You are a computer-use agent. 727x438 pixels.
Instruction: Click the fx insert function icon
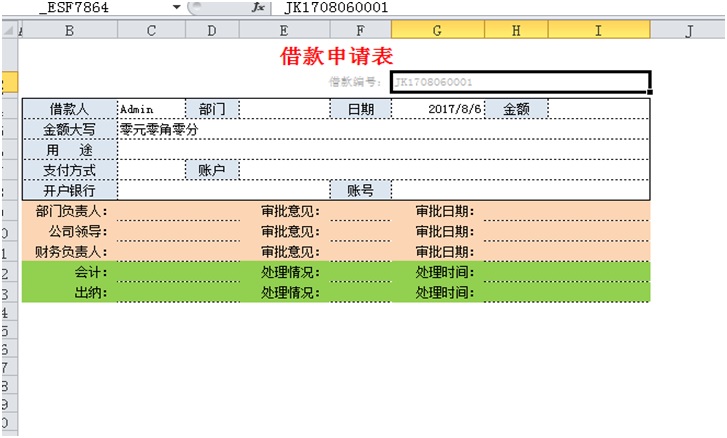[257, 7]
